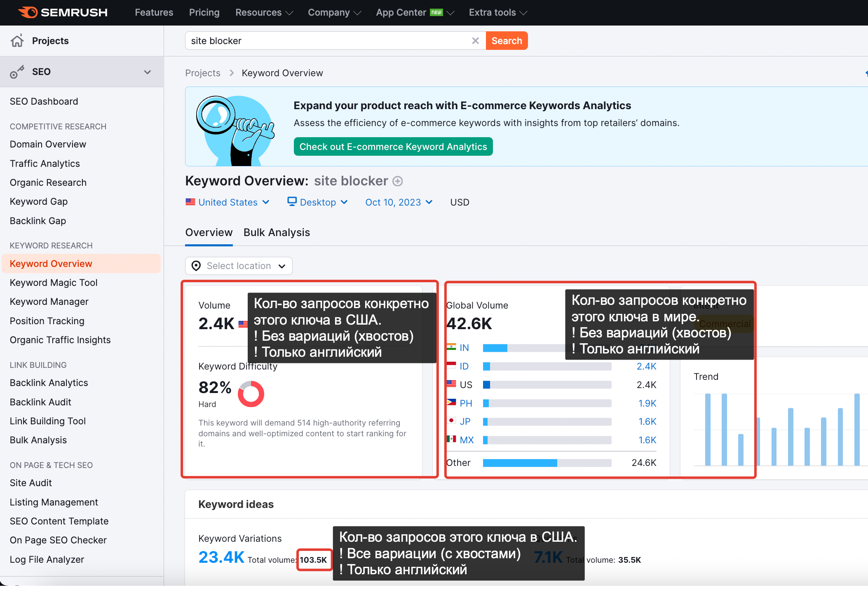Switch to the Bulk Analysis tab
The height and width of the screenshot is (599, 868).
(x=277, y=233)
